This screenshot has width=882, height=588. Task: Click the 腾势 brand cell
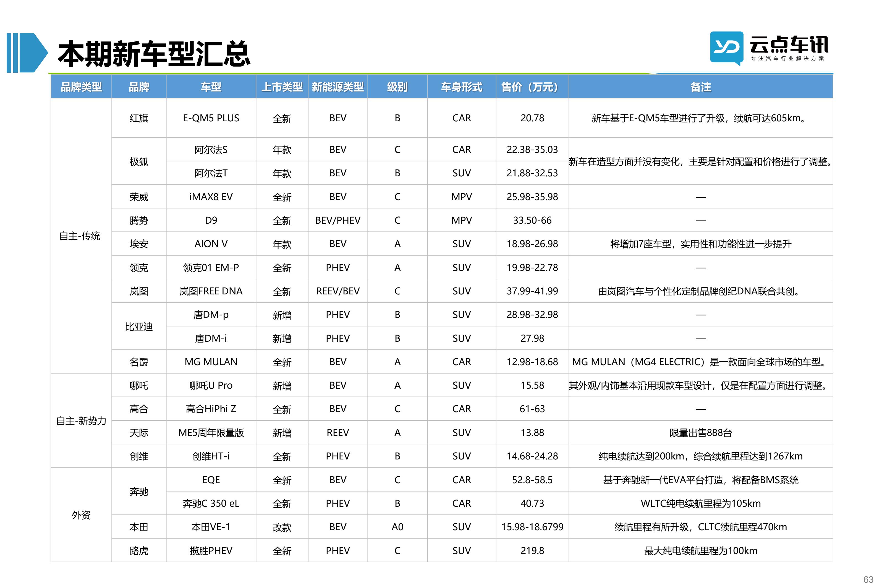pyautogui.click(x=139, y=220)
